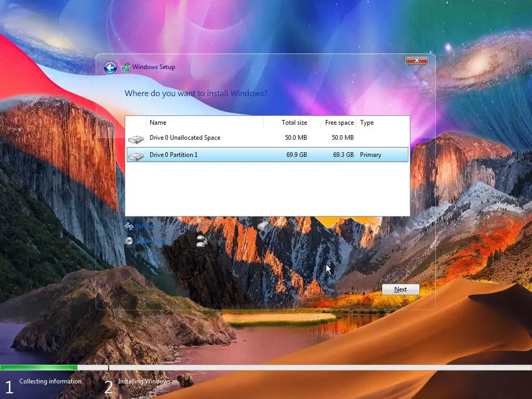This screenshot has height=399, width=532.
Task: Click the 50.0 MB free space cell
Action: pos(343,138)
